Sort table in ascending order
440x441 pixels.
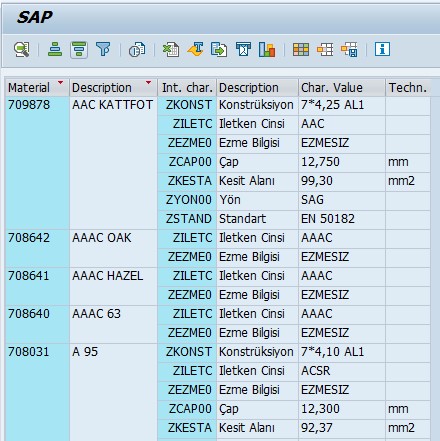55,50
